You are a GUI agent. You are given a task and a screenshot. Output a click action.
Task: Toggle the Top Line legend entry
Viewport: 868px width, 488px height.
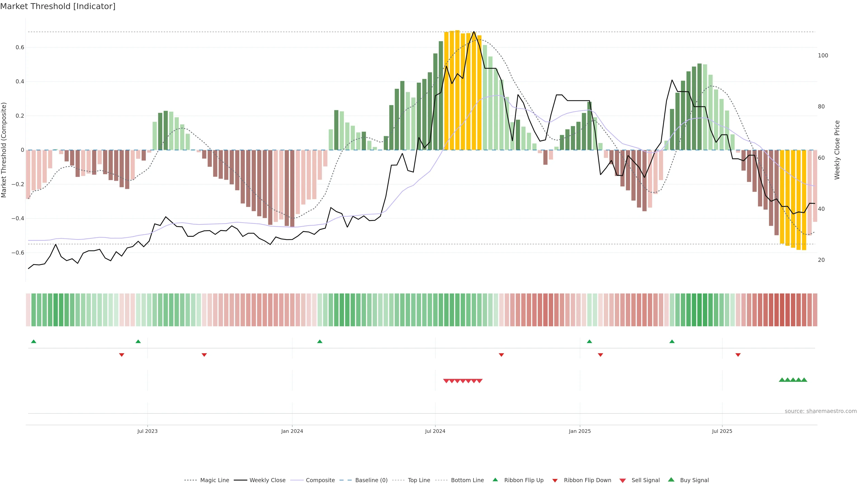coord(419,480)
